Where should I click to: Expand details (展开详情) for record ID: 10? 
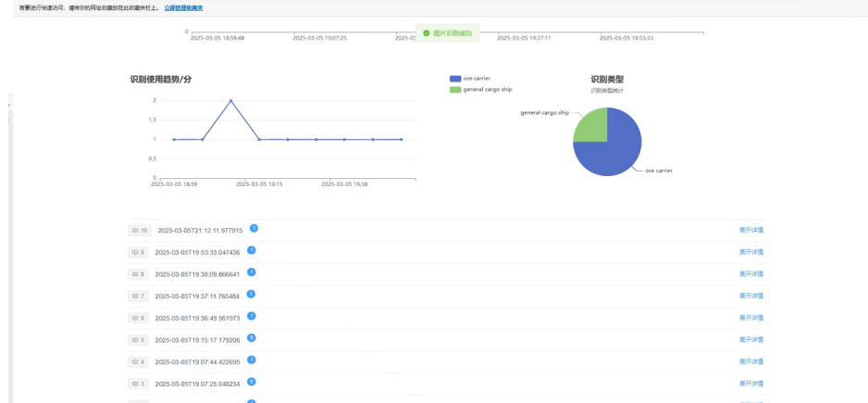[x=751, y=230]
